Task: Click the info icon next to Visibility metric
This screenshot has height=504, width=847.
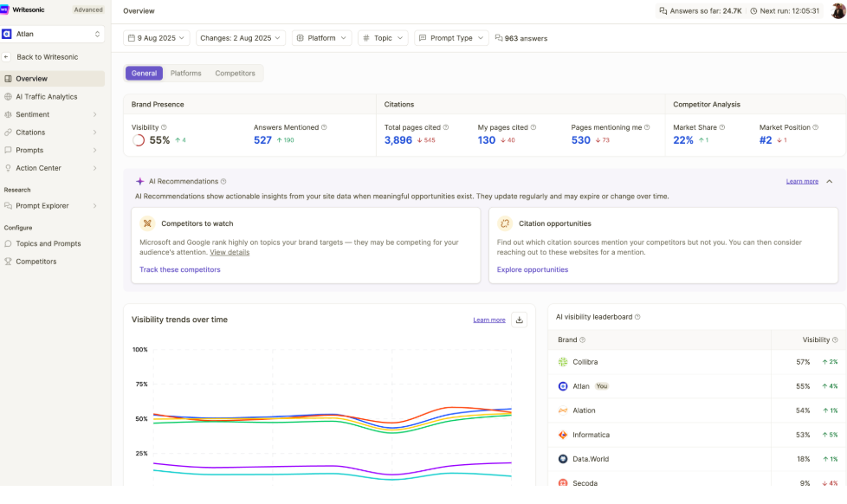Action: tap(164, 127)
